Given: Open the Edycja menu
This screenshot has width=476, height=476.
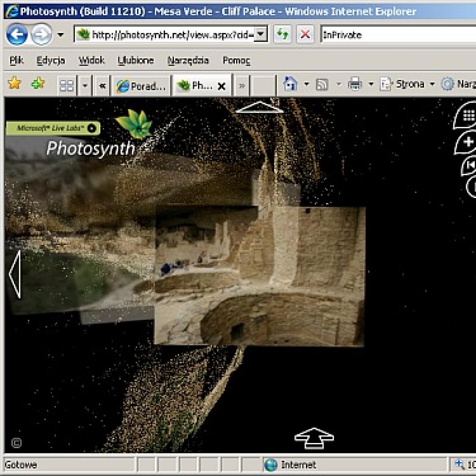Looking at the screenshot, I should click(x=51, y=60).
